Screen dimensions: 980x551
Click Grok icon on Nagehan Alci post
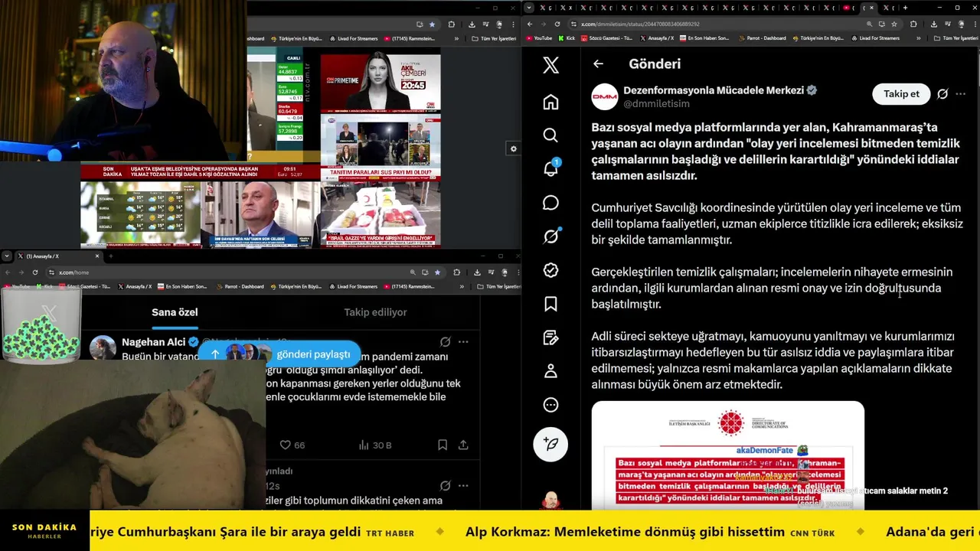click(445, 342)
